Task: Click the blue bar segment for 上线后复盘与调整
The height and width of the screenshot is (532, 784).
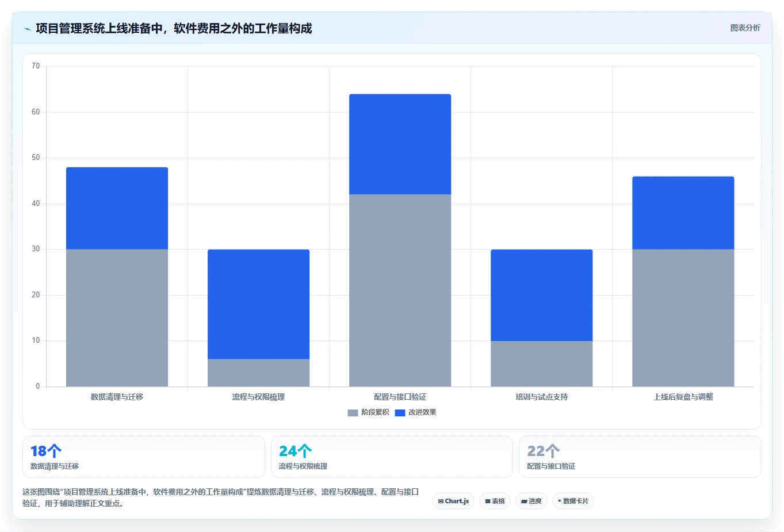Action: pyautogui.click(x=683, y=213)
